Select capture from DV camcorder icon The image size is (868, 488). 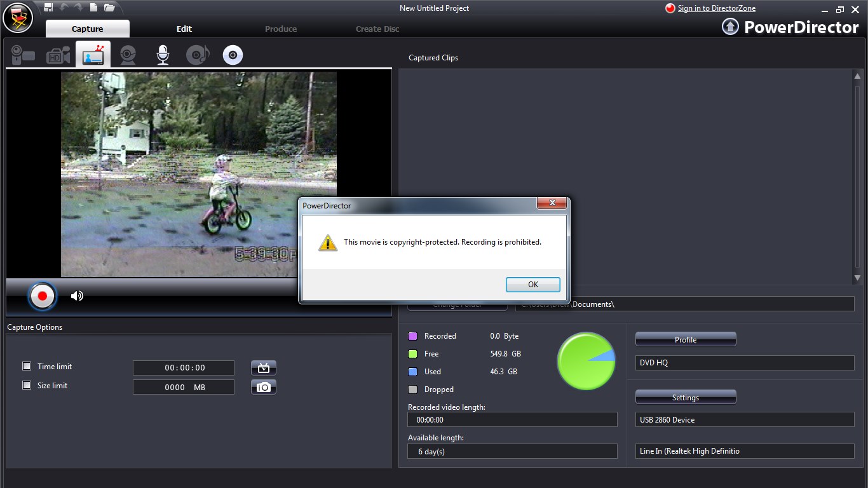(23, 55)
